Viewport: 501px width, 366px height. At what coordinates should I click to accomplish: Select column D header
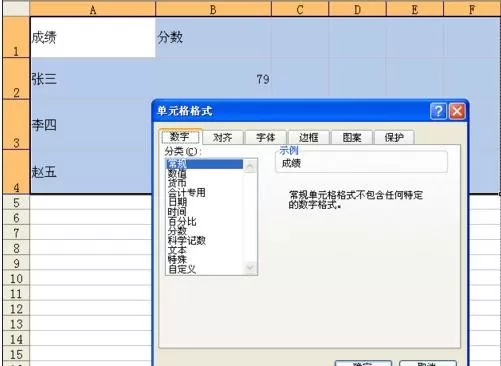tap(357, 9)
